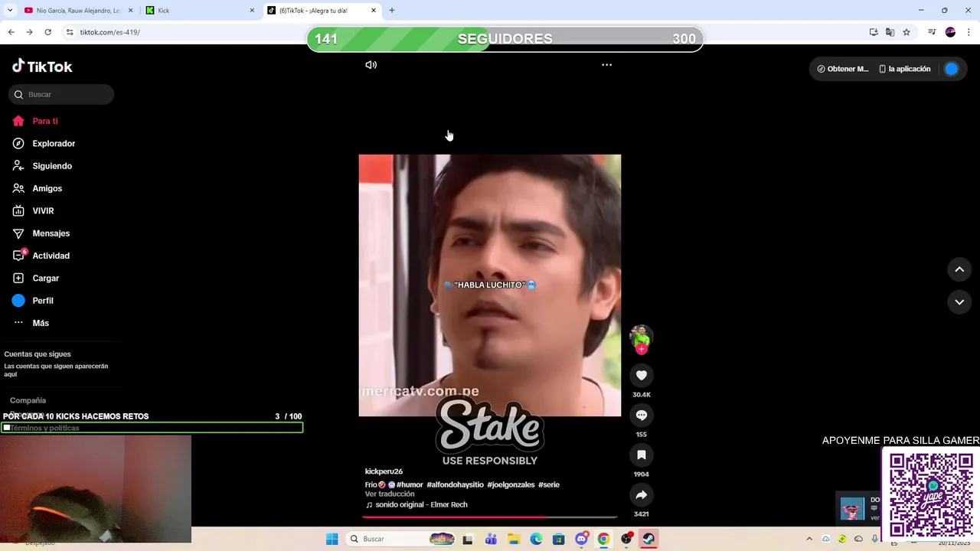Image resolution: width=980 pixels, height=551 pixels.
Task: Click the Windows taskbar Buscar box
Action: tap(402, 540)
